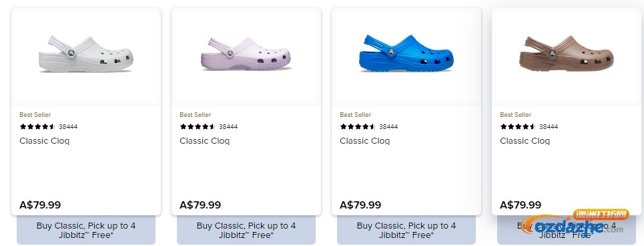This screenshot has height=246, width=644.
Task: Open the brown Classic Clog image
Action: [x=567, y=53]
